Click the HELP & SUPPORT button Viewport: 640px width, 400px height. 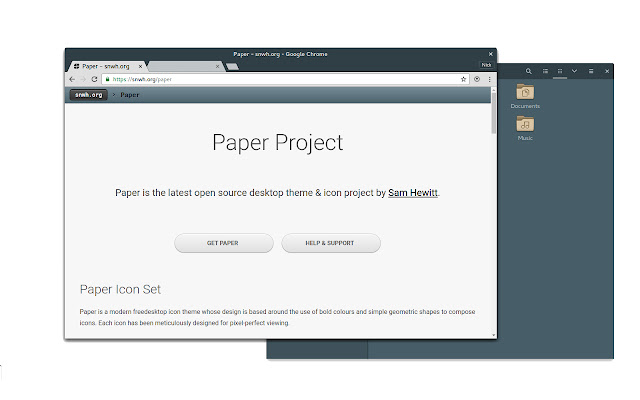(331, 243)
